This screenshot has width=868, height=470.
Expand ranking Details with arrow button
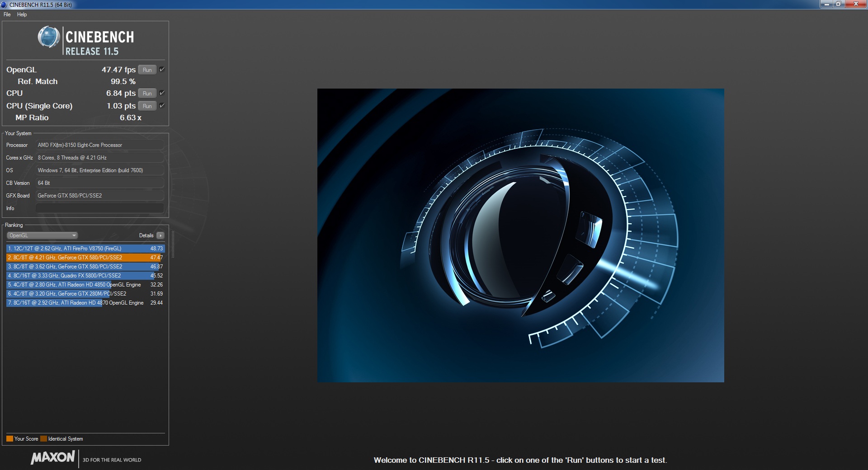[x=160, y=235]
